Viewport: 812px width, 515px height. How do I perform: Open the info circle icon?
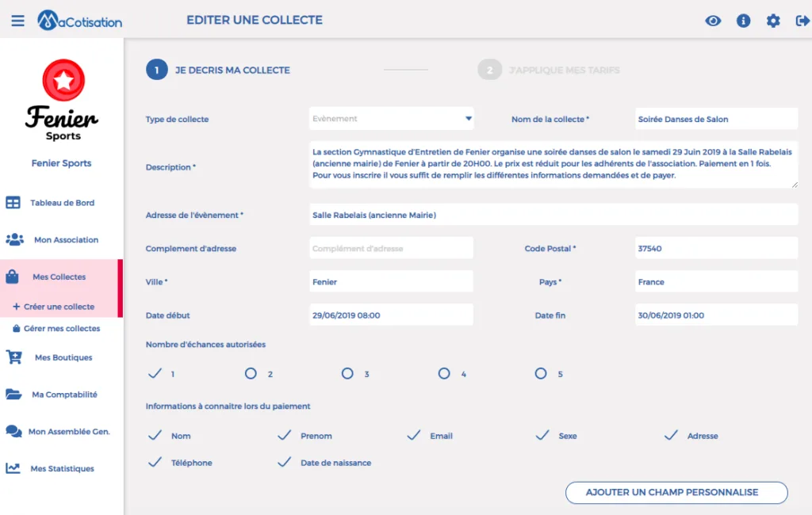coord(743,21)
